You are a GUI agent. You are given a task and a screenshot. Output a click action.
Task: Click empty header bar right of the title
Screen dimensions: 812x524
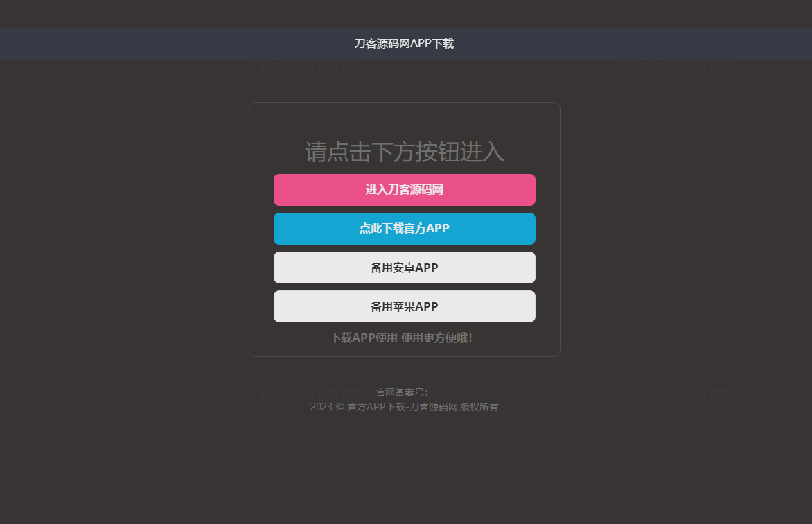624,44
